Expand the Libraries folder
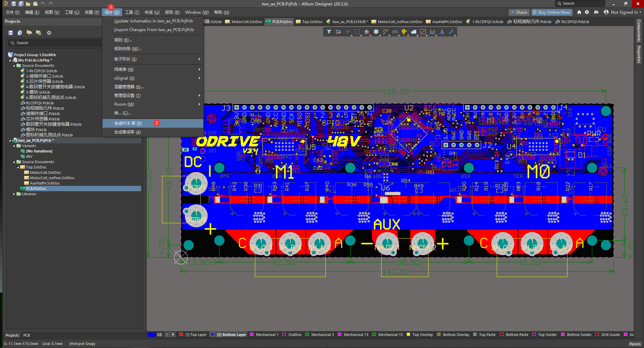644x348 pixels. pyautogui.click(x=14, y=194)
